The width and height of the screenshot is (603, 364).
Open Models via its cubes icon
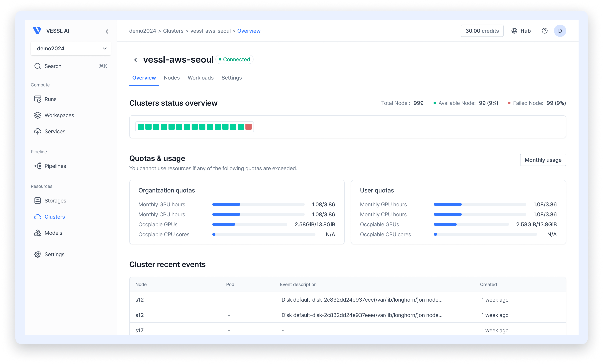(x=38, y=233)
